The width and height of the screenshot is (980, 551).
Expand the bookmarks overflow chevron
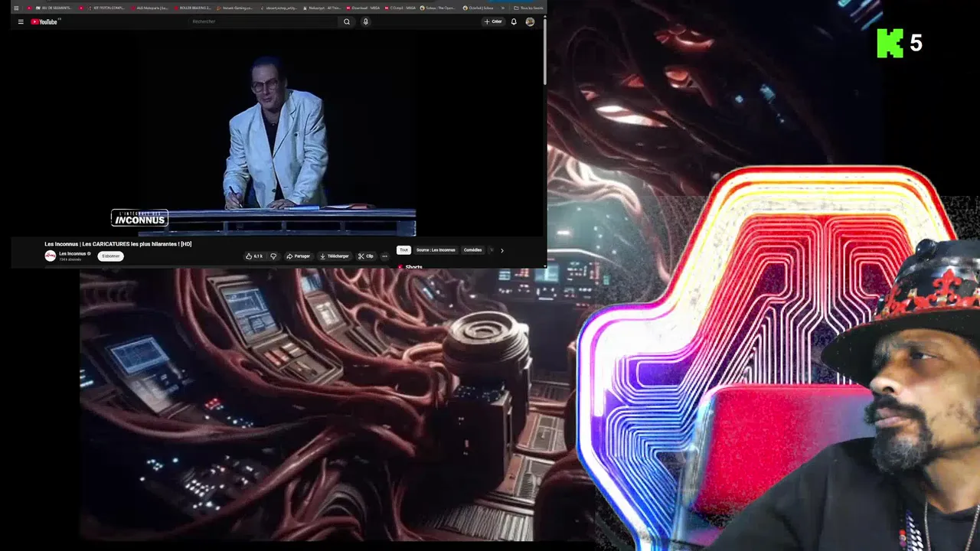tap(503, 8)
